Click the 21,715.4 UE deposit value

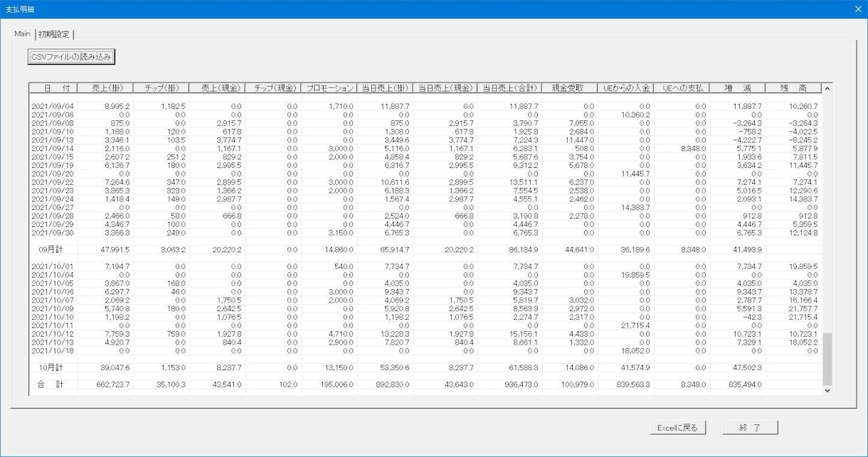pyautogui.click(x=636, y=325)
